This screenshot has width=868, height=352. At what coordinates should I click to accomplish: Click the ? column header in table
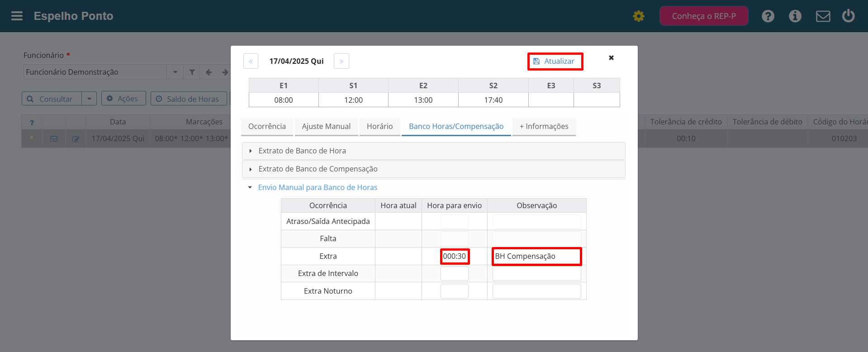(32, 122)
